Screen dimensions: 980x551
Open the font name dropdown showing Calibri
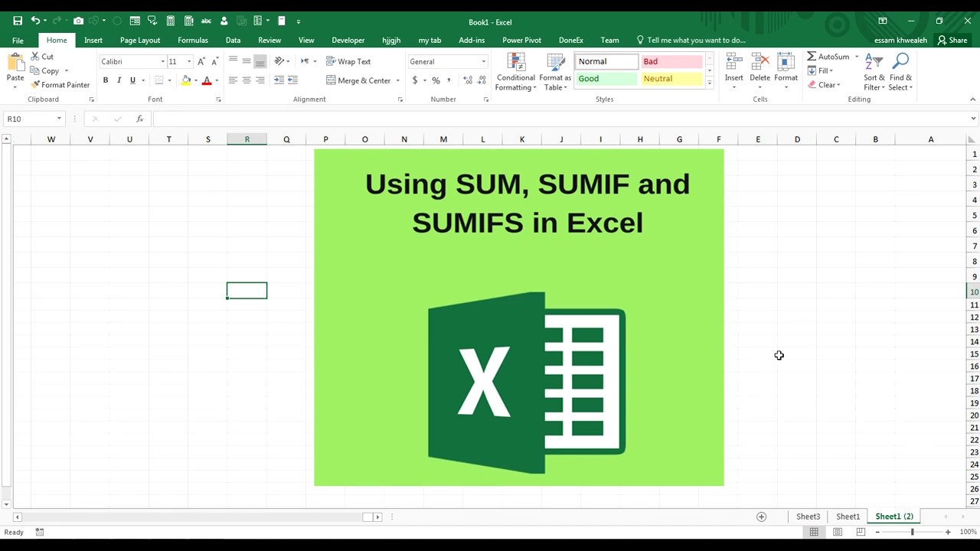162,61
